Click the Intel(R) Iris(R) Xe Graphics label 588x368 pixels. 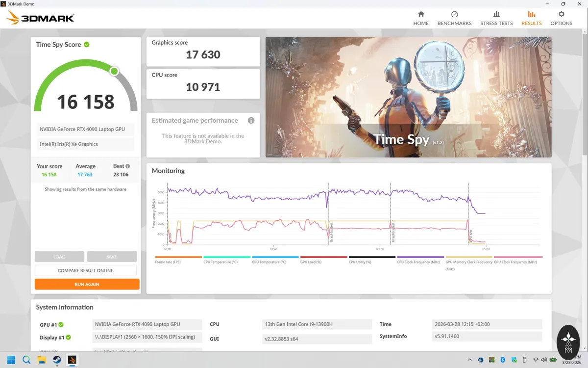click(86, 144)
